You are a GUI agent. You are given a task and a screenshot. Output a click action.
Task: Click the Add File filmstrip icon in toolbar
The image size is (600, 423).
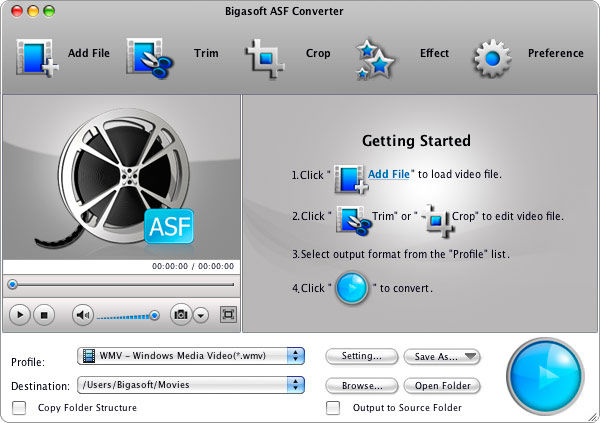pyautogui.click(x=37, y=58)
